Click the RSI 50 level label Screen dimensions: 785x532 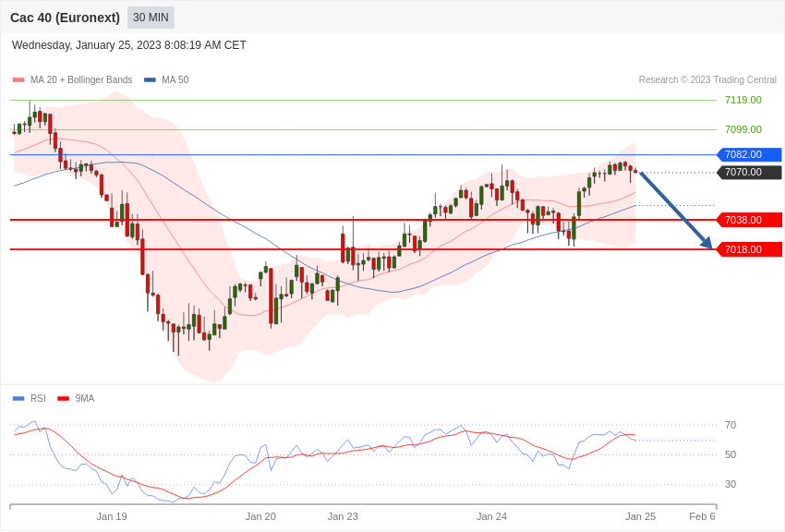[x=731, y=454]
